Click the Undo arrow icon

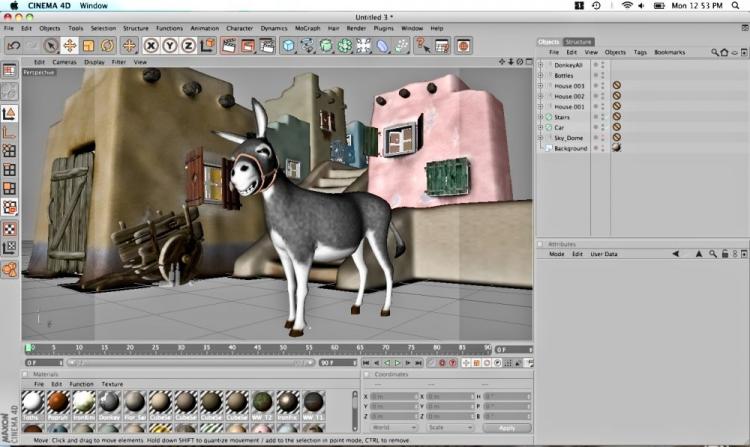[x=13, y=46]
